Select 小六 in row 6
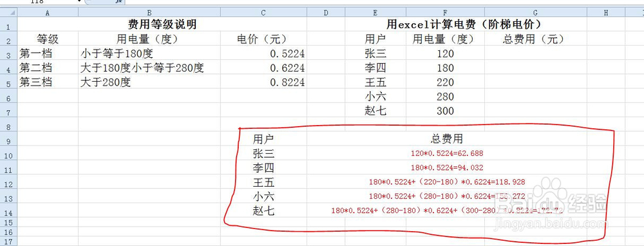This screenshot has height=246, width=644. pyautogui.click(x=375, y=97)
